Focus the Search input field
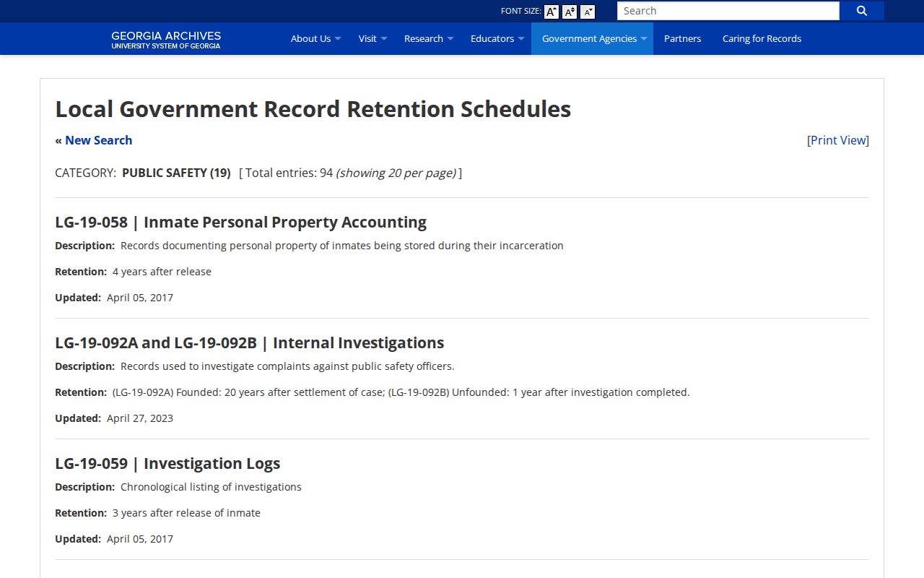924x578 pixels. click(x=728, y=11)
